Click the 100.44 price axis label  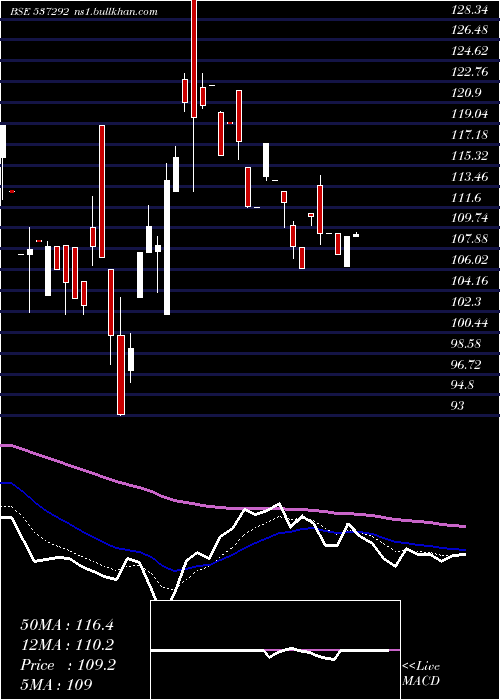(x=469, y=323)
